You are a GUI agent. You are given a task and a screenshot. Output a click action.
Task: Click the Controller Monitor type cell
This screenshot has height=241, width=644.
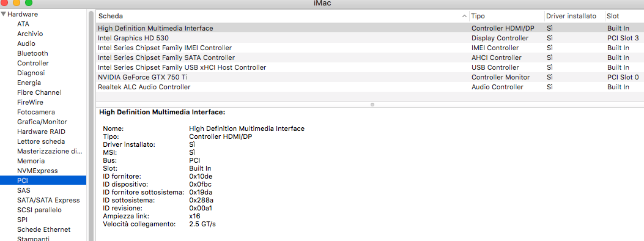501,77
